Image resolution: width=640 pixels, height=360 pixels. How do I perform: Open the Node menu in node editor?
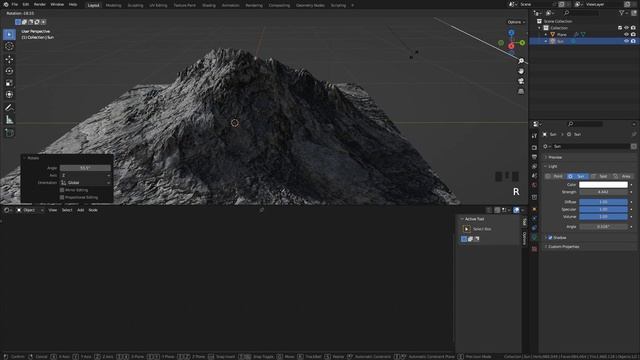(93, 210)
